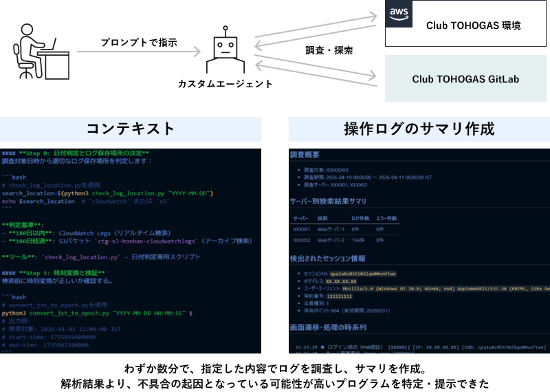This screenshot has height=392, width=550.
Task: Click the 会員種別: 1 bullet
Action: tap(316, 303)
